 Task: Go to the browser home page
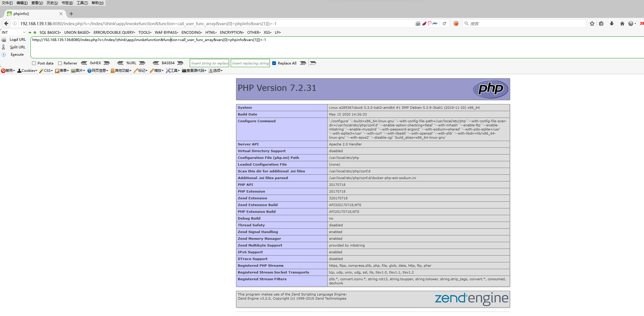click(x=622, y=23)
